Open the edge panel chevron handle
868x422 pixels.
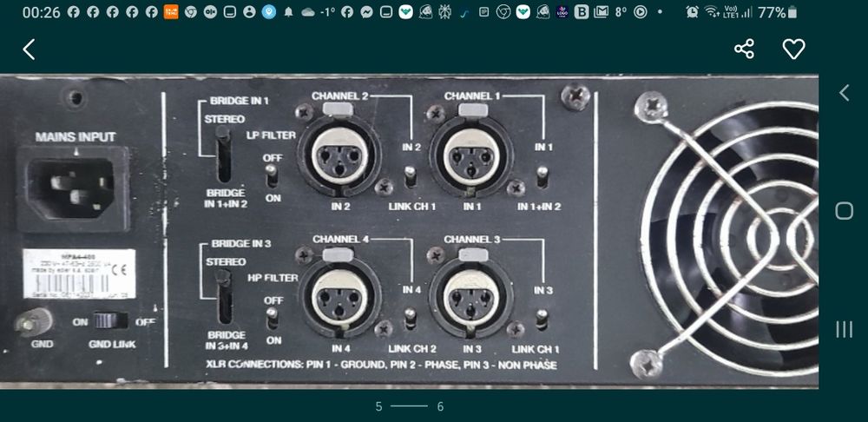tap(844, 93)
